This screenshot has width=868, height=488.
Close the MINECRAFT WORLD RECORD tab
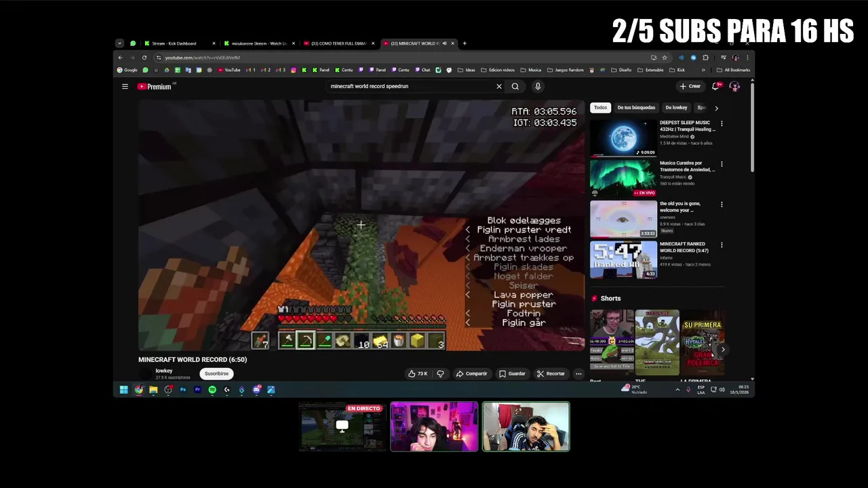[452, 43]
